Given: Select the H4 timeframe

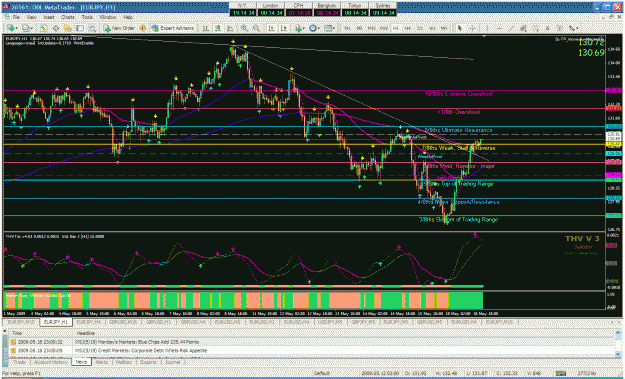Looking at the screenshot, I should tap(408, 28).
